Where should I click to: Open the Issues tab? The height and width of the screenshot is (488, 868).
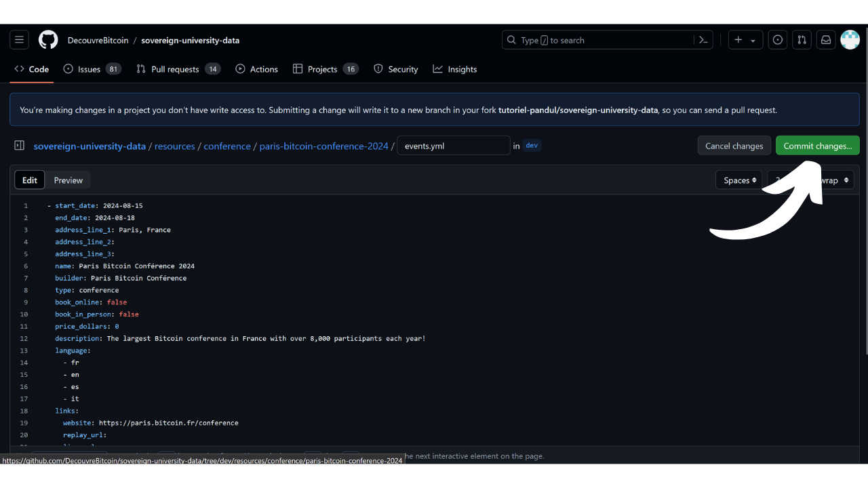(92, 69)
